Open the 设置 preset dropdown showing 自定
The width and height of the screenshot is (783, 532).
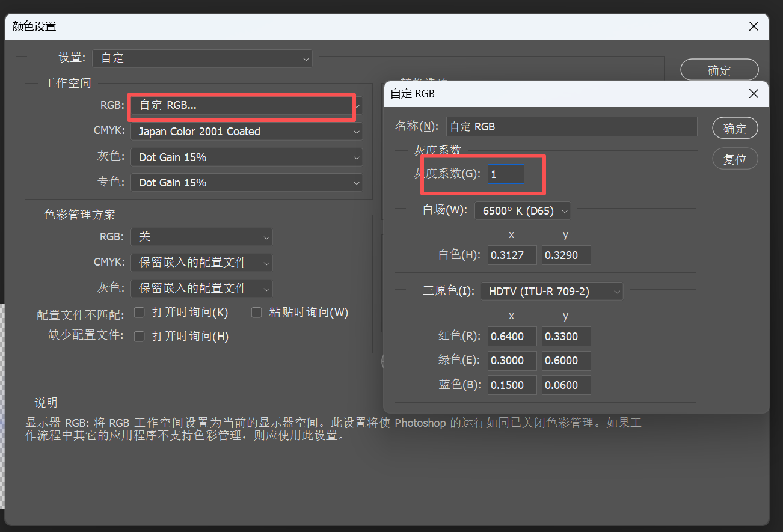click(202, 58)
